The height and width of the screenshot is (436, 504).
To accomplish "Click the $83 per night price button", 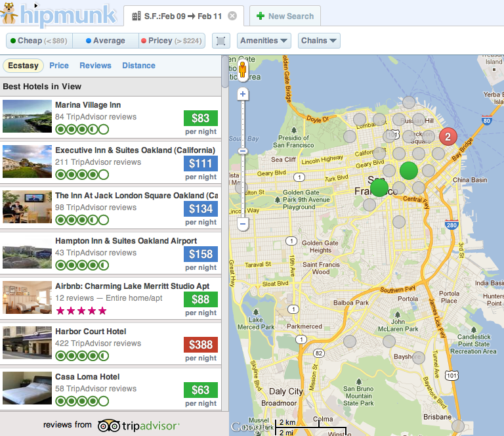I will tap(201, 118).
